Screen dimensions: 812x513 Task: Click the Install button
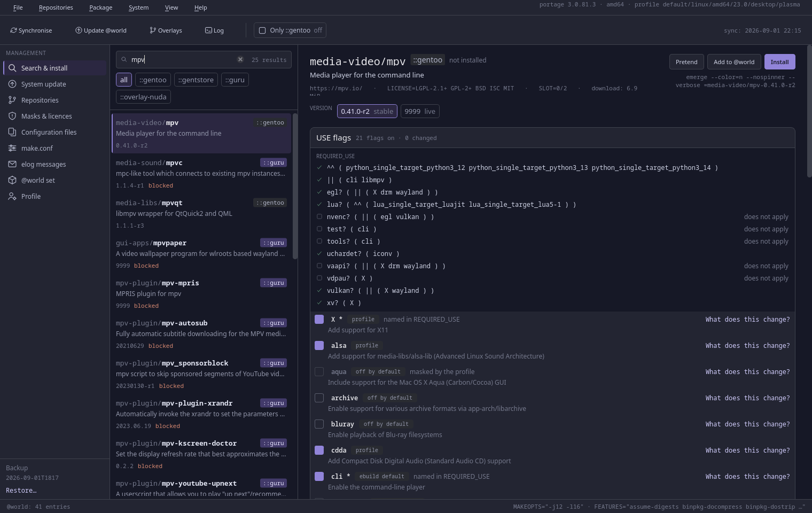[x=780, y=62]
